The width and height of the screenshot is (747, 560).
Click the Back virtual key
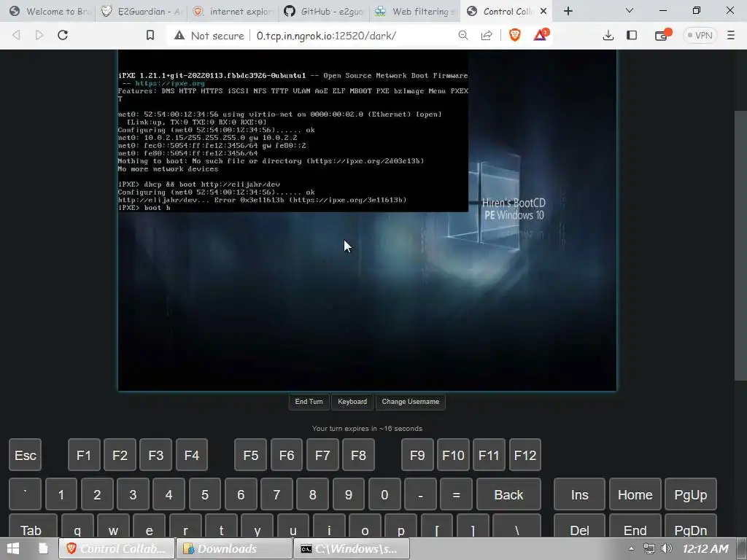508,494
